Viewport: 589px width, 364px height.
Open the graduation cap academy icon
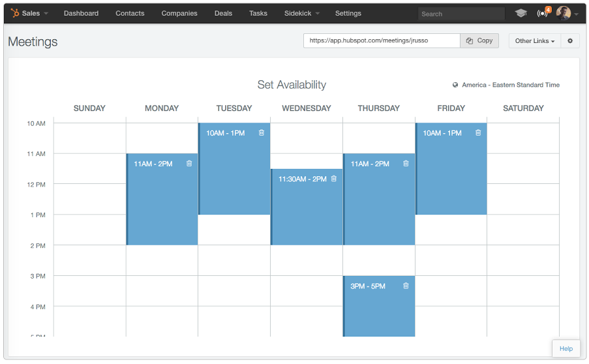pyautogui.click(x=521, y=13)
